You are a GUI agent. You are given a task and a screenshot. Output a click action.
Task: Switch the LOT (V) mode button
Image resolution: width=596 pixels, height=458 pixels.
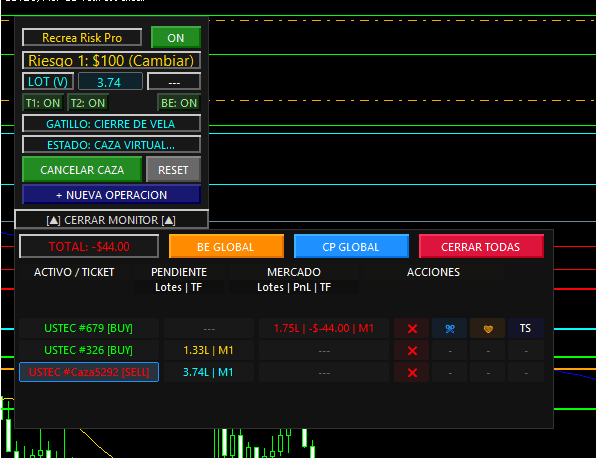pyautogui.click(x=48, y=82)
